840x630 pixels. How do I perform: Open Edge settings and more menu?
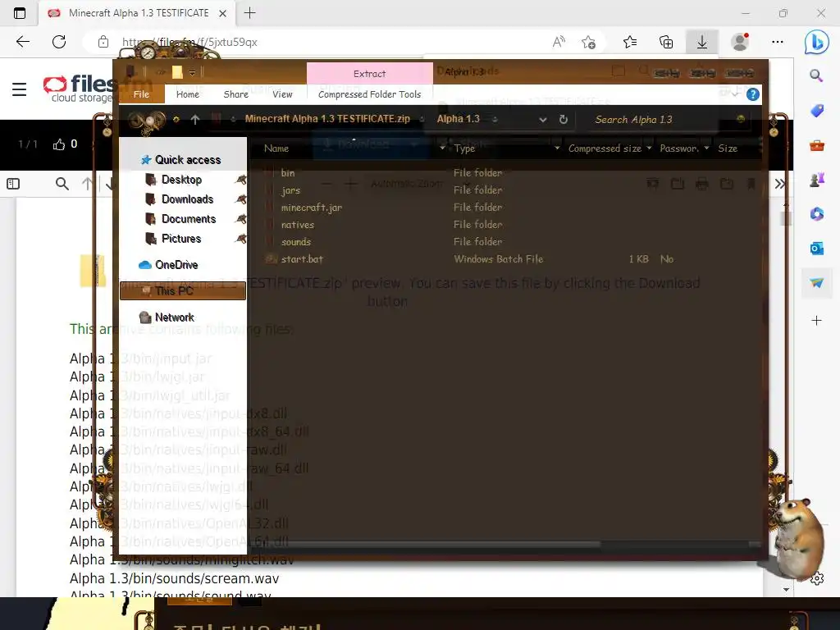[x=778, y=42]
